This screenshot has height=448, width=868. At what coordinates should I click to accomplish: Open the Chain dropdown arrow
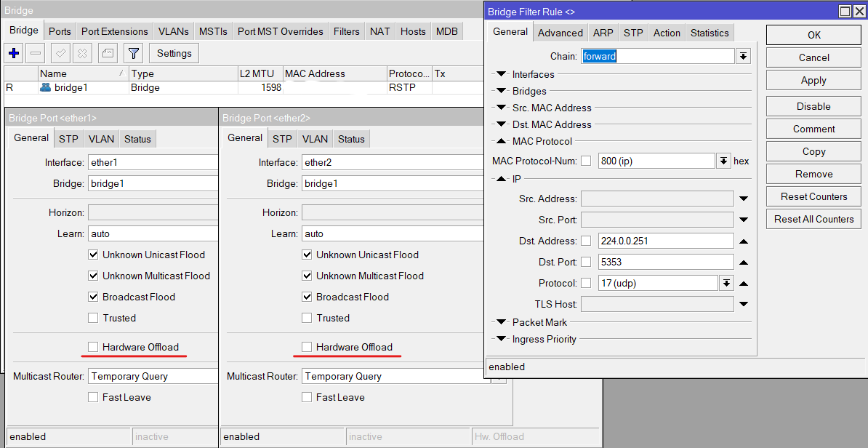click(743, 56)
